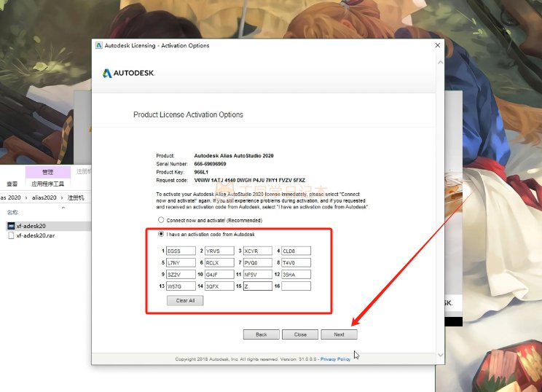Click the Next button

click(x=339, y=334)
